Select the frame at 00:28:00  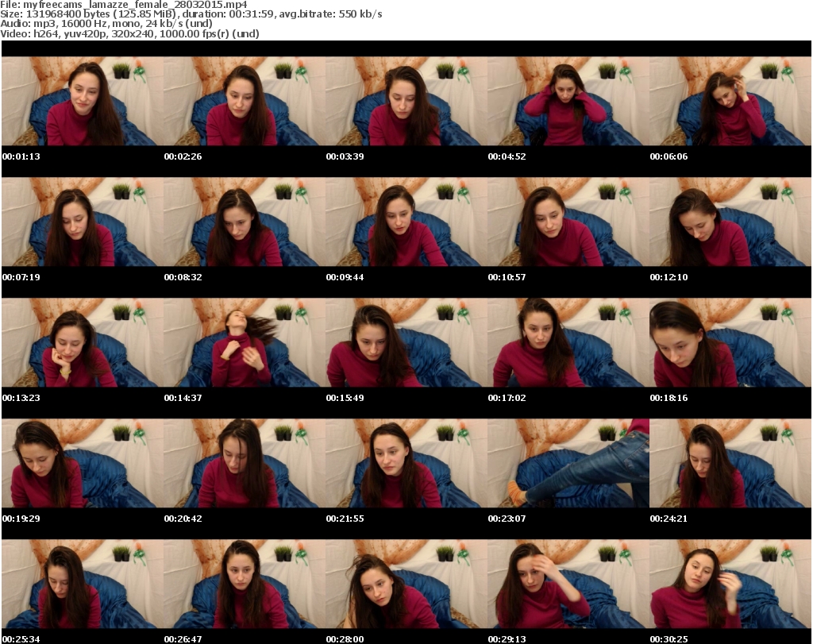(x=406, y=584)
